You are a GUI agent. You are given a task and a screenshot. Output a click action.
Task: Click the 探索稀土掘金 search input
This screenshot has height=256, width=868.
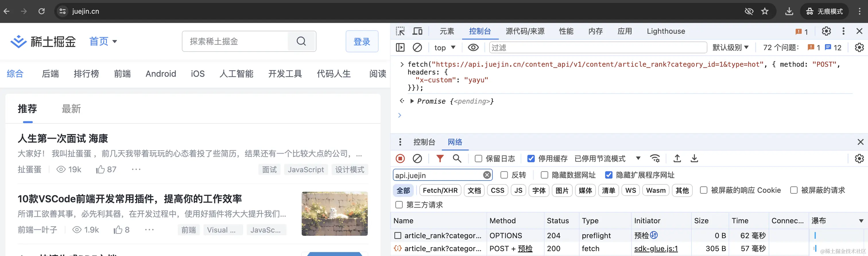tap(235, 41)
